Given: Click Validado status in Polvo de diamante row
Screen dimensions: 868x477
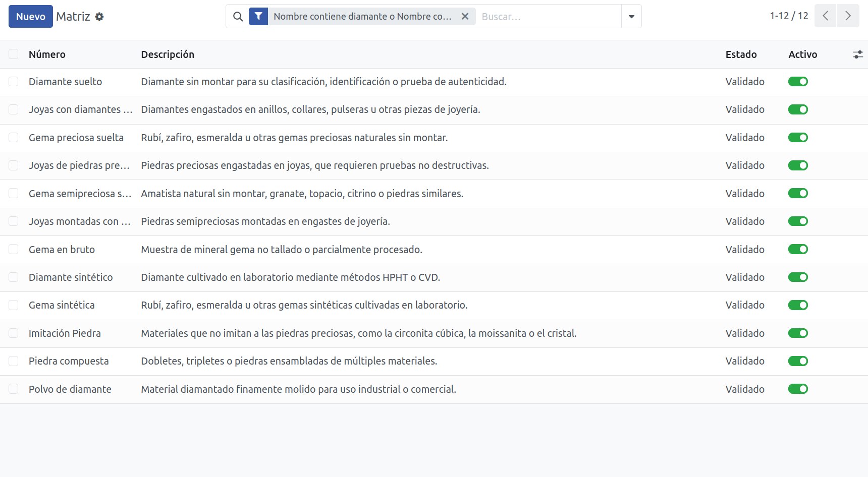Looking at the screenshot, I should click(745, 389).
